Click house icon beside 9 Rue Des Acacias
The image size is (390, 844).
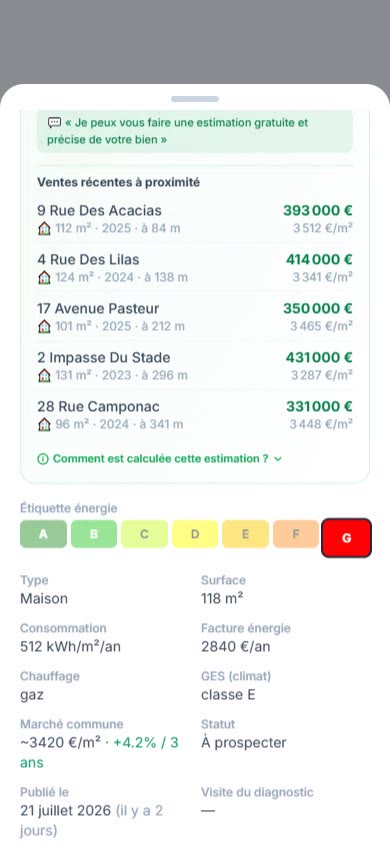[44, 229]
